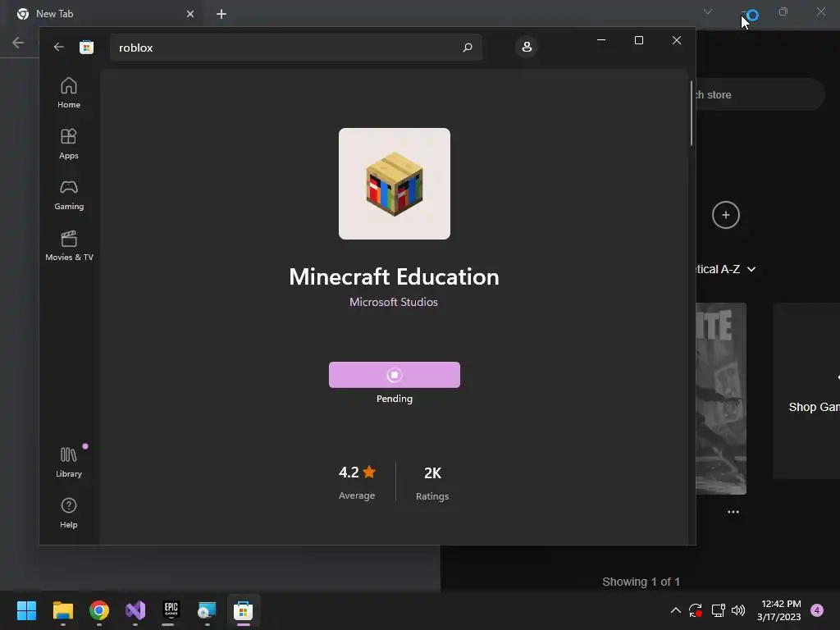Go to Gaming section in sidebar

pyautogui.click(x=69, y=194)
